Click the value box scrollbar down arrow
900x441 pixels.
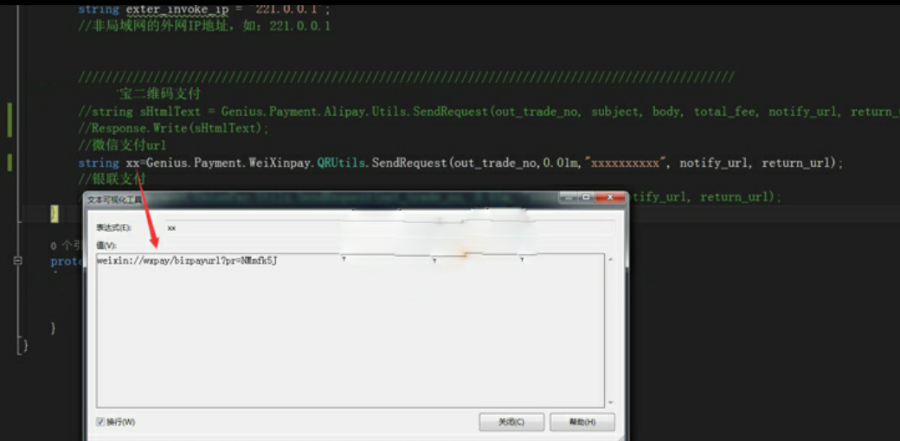point(610,403)
